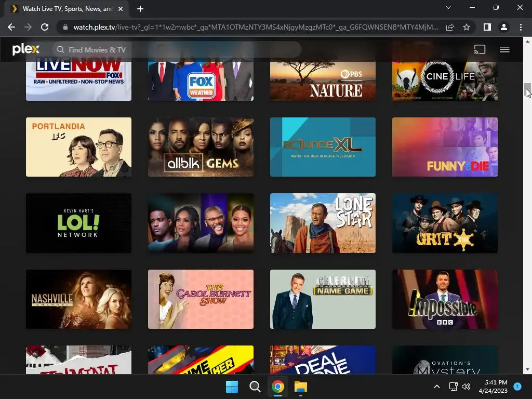Open the Deal or No Deal channel
The width and height of the screenshot is (532, 399).
(323, 360)
